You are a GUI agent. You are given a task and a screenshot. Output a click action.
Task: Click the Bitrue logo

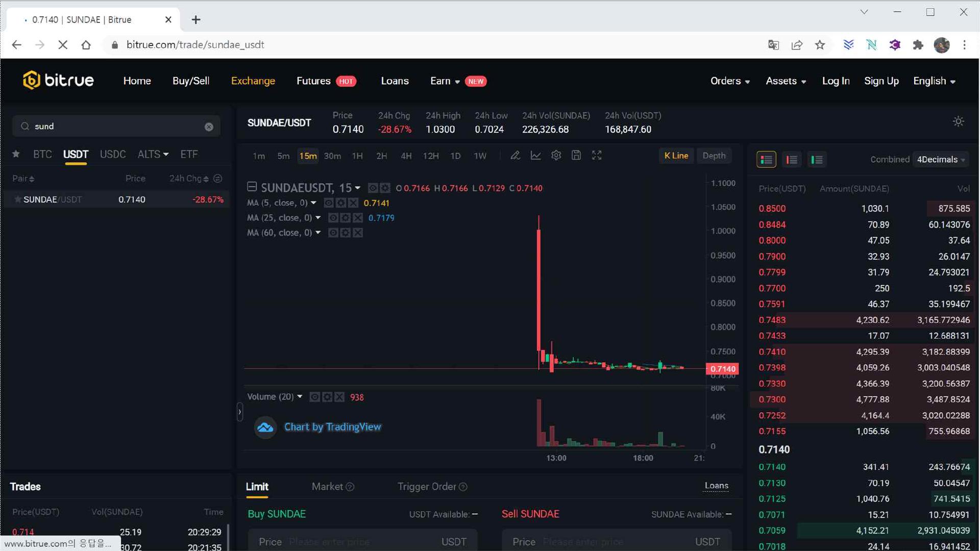[58, 80]
